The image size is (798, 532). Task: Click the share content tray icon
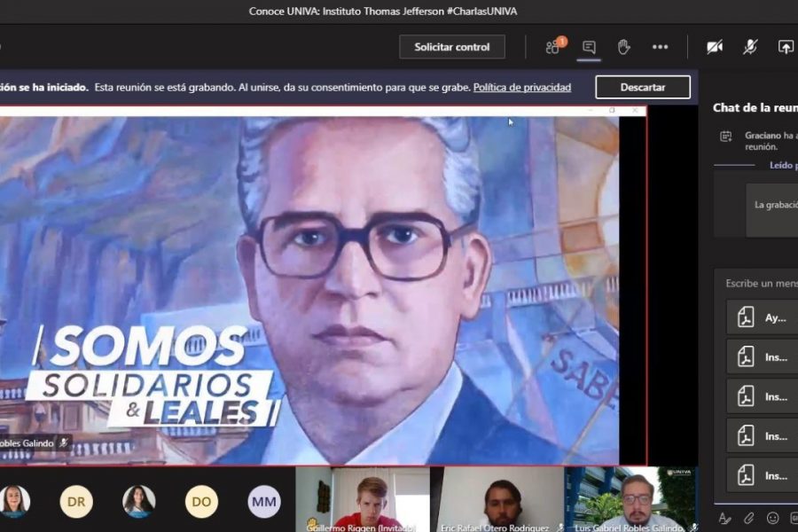[x=786, y=47]
